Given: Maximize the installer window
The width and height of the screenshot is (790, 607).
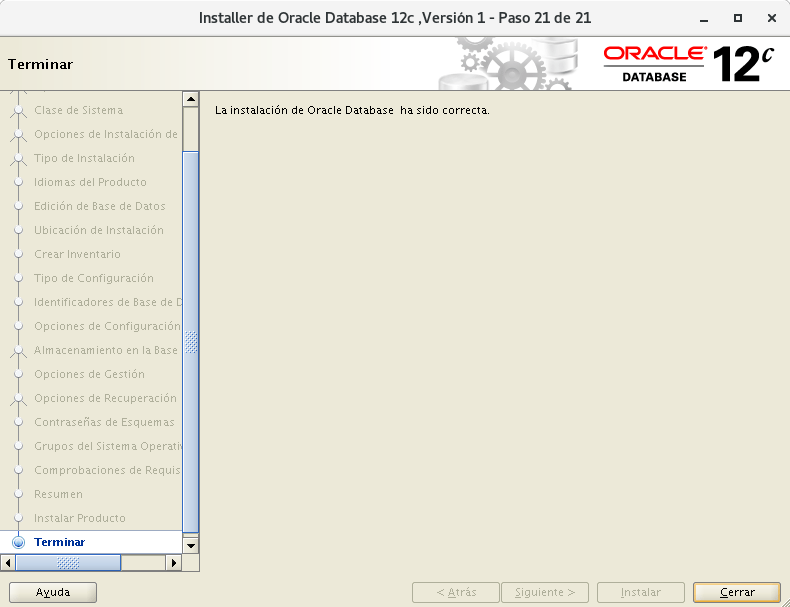Looking at the screenshot, I should (x=738, y=18).
